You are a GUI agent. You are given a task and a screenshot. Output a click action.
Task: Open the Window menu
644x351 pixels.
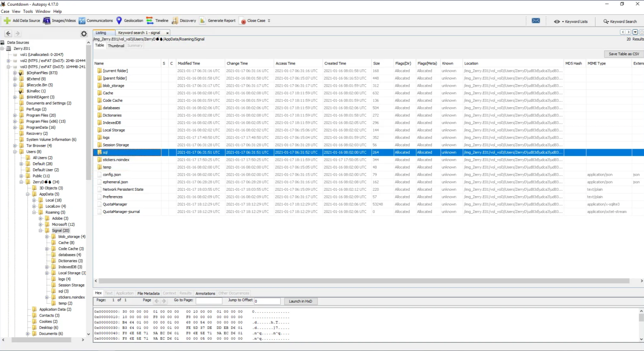(x=43, y=11)
